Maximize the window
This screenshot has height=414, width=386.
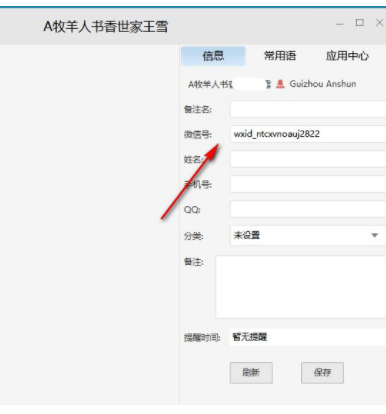(360, 23)
